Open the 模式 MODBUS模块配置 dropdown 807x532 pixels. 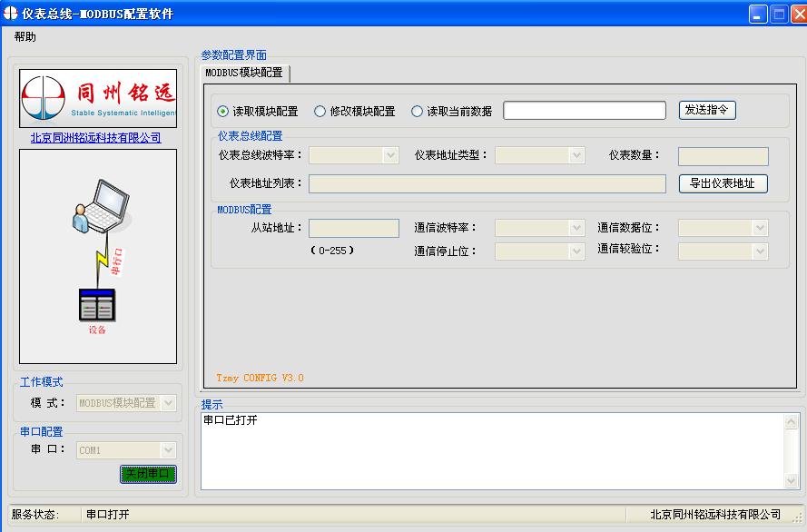pos(168,403)
